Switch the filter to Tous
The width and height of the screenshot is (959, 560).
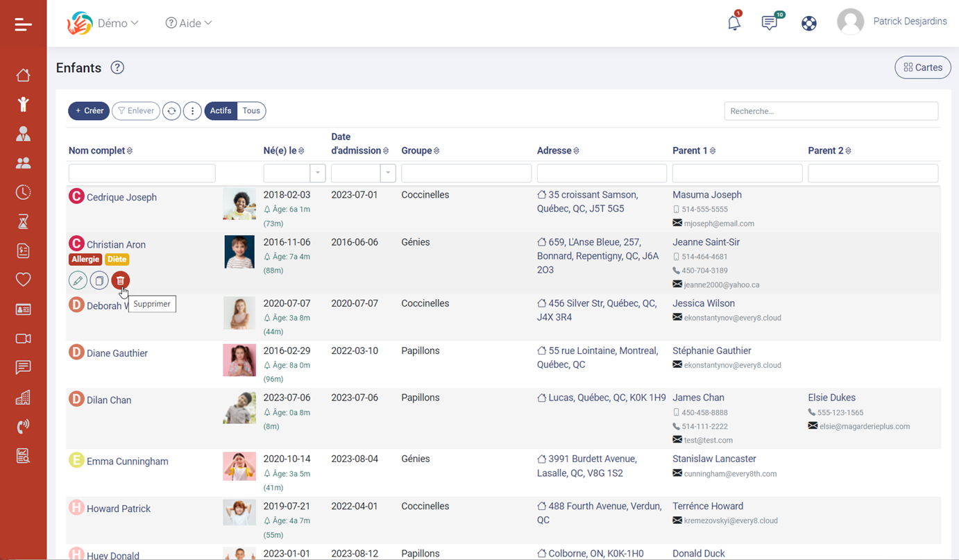251,111
